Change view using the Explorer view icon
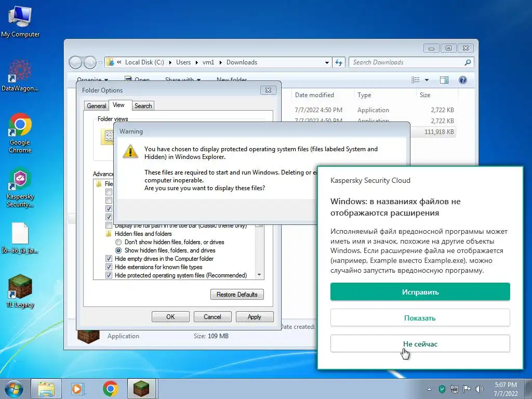Screen dimensions: 532x399 click(415, 80)
